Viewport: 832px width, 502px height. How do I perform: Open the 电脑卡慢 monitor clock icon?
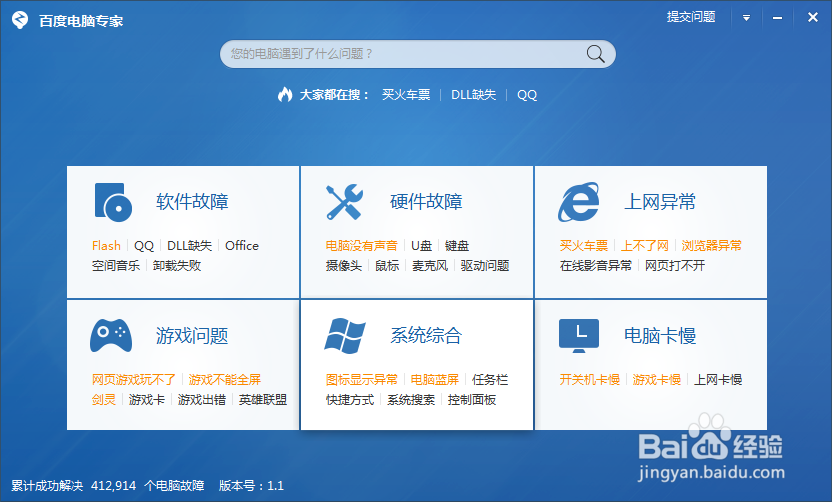[x=579, y=336]
